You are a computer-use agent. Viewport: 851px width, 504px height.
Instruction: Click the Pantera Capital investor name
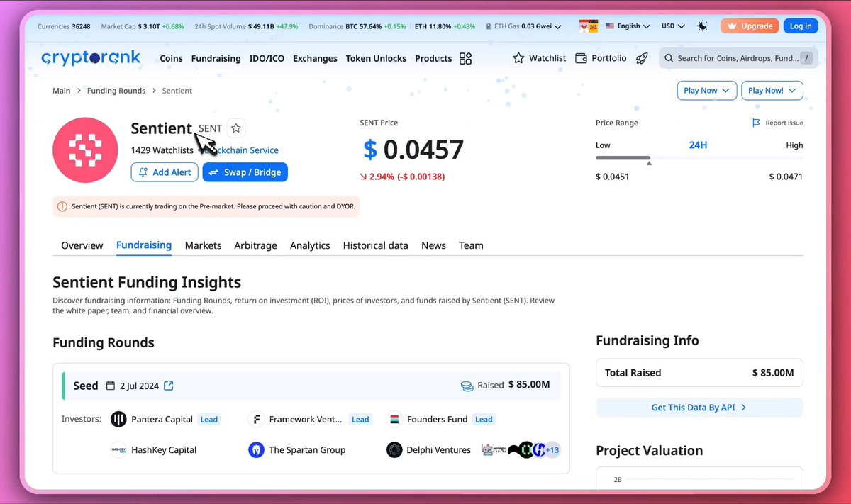pos(162,419)
